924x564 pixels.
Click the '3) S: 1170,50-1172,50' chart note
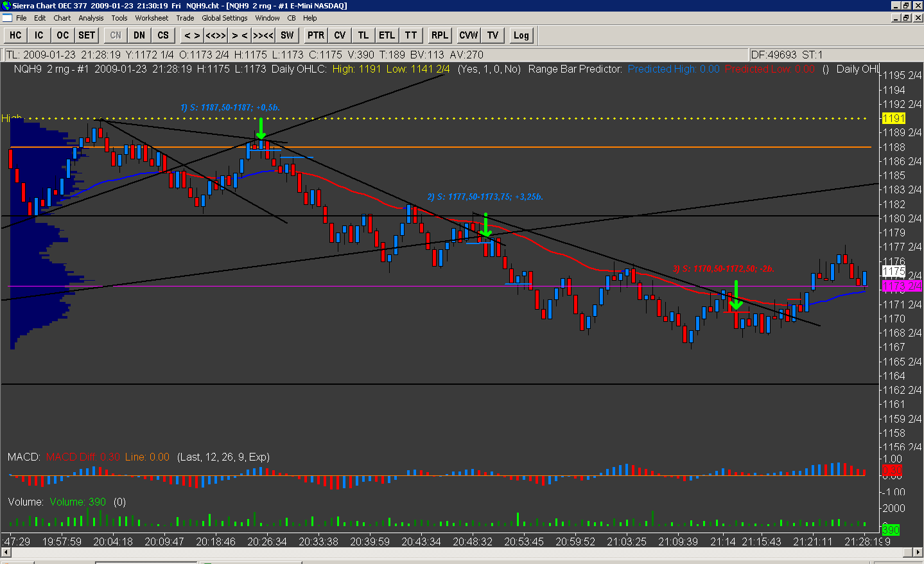pos(724,269)
